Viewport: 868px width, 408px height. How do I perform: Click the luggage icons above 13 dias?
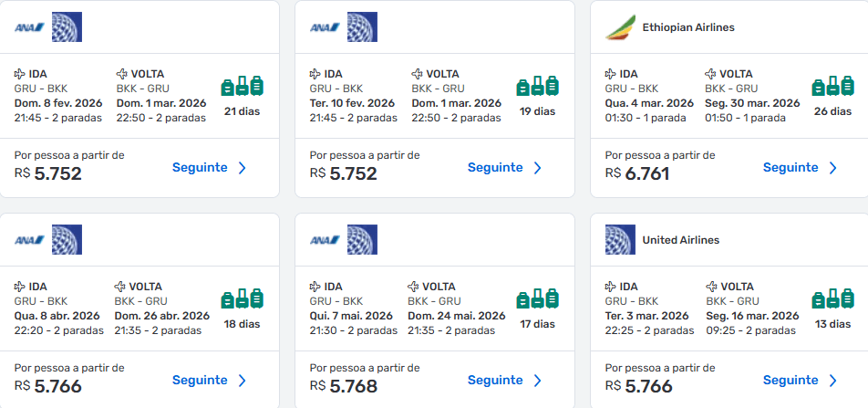click(x=832, y=298)
